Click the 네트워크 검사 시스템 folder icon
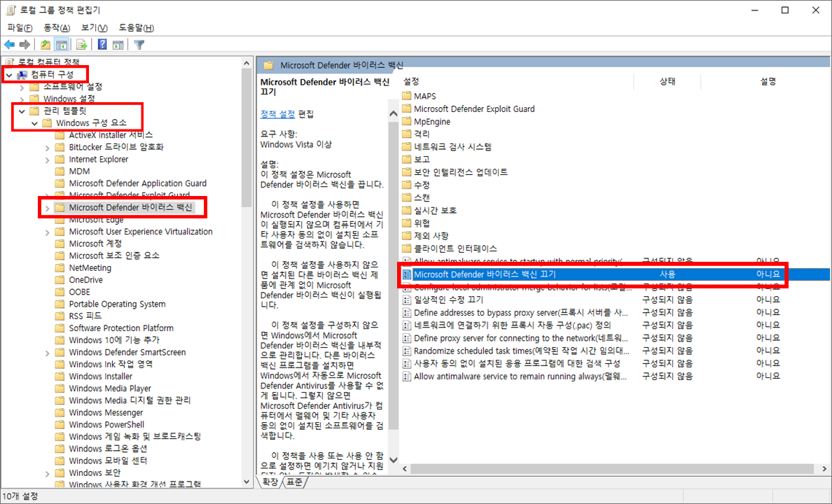Screen dimensions: 832x504 407,146
